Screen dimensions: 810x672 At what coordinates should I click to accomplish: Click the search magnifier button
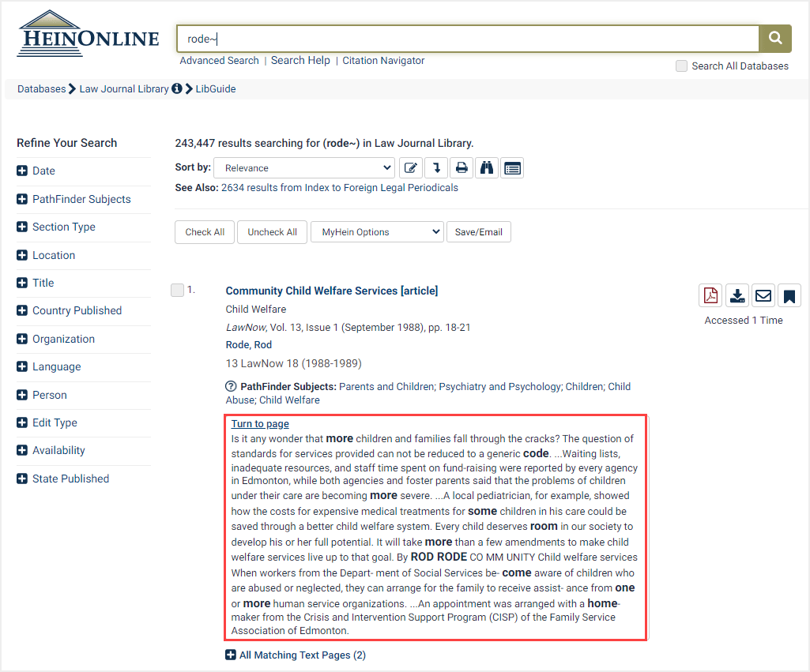pos(775,38)
